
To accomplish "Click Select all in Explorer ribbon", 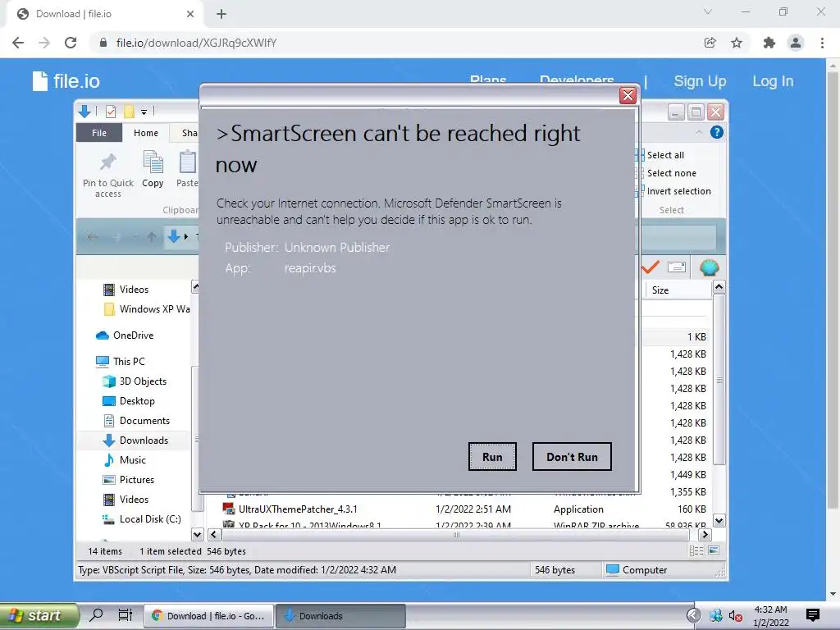I will (x=660, y=155).
